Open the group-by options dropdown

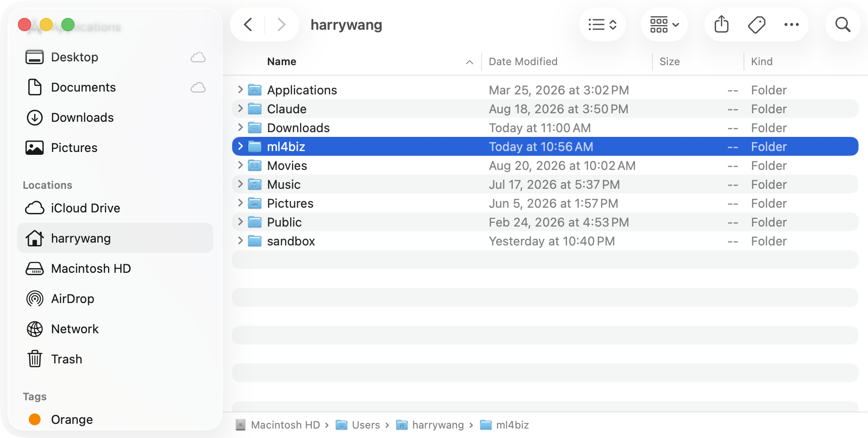tap(664, 25)
